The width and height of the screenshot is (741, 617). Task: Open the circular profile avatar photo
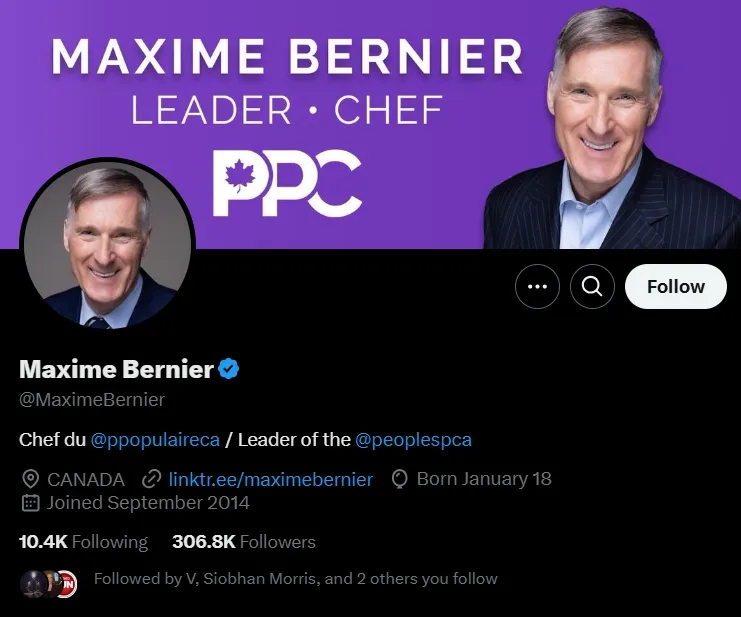[x=108, y=245]
